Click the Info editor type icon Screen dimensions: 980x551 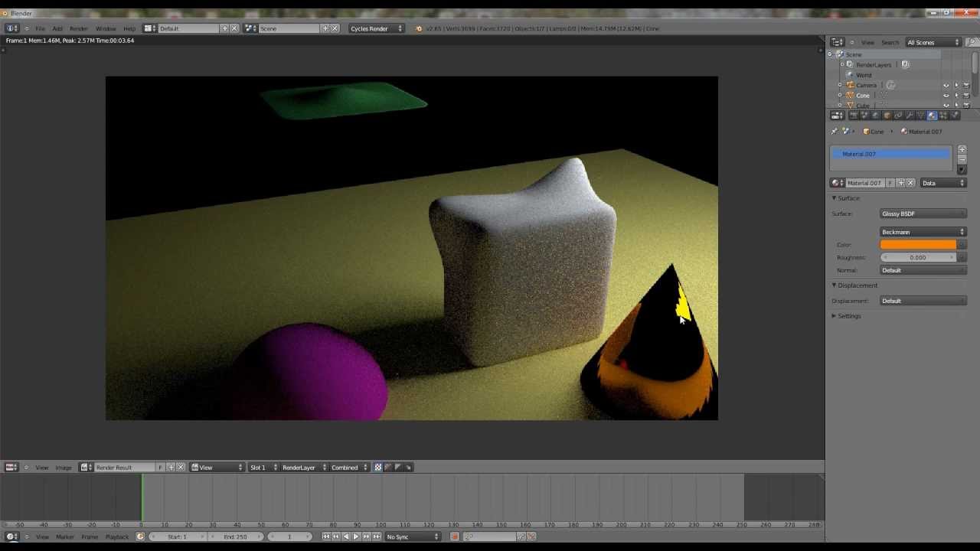[x=12, y=28]
